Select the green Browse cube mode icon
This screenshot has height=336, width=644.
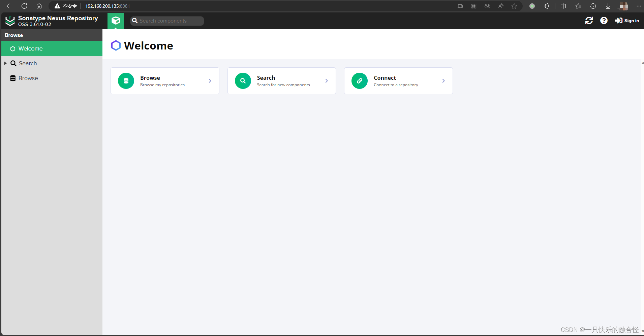(x=116, y=21)
